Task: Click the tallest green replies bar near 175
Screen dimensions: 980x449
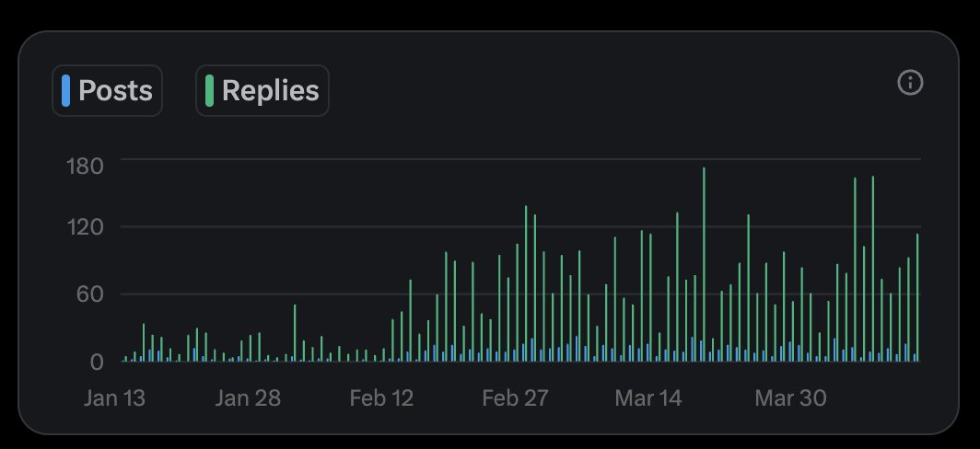Action: tap(704, 264)
